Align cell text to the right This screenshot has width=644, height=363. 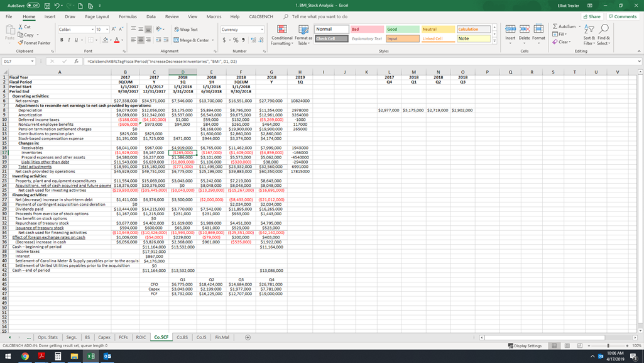tap(148, 40)
